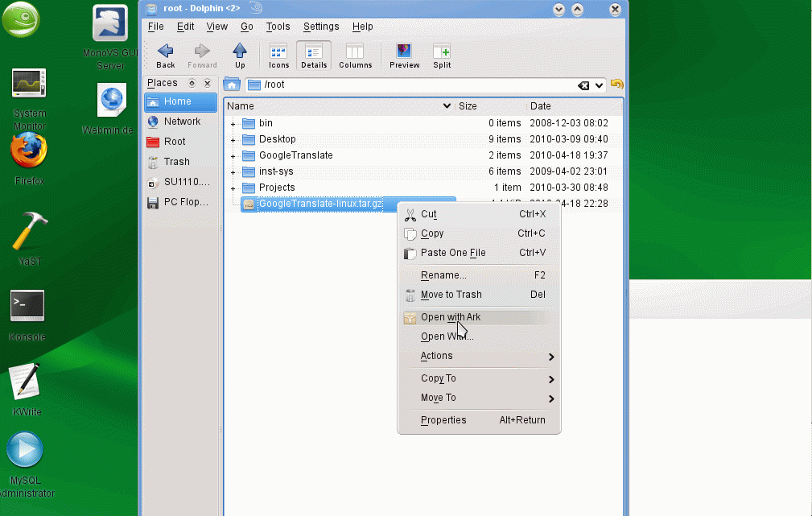Expand the Actions submenu

479,356
